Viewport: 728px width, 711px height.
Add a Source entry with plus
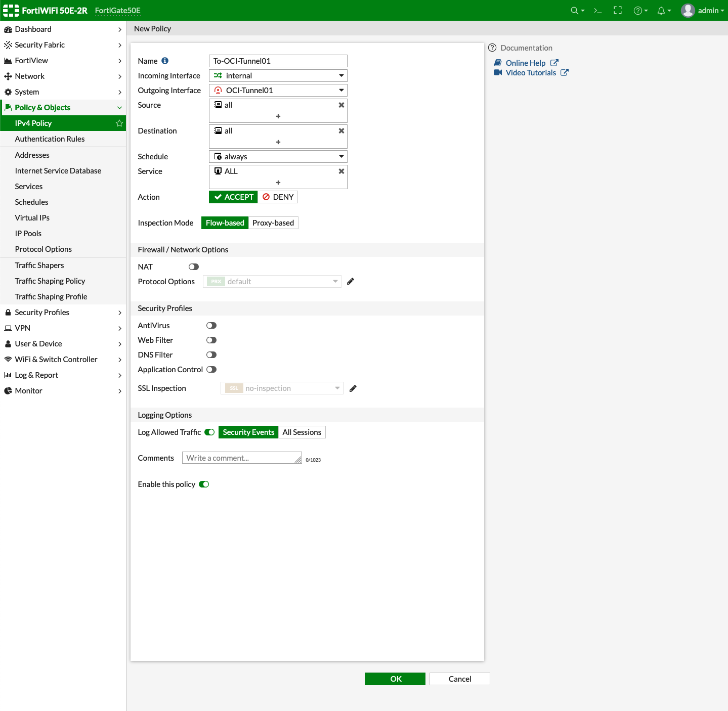click(x=278, y=116)
